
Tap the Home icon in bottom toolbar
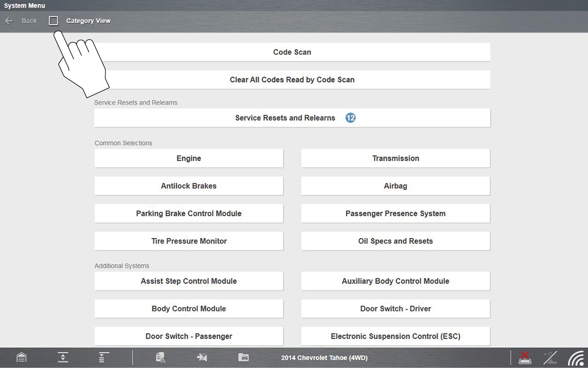(x=22, y=357)
